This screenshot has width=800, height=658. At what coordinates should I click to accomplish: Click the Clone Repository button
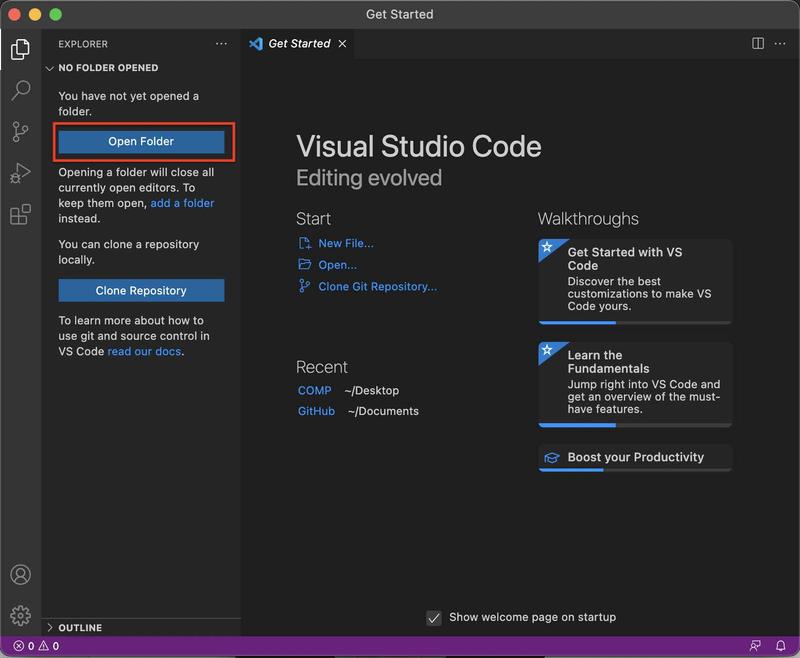(141, 290)
